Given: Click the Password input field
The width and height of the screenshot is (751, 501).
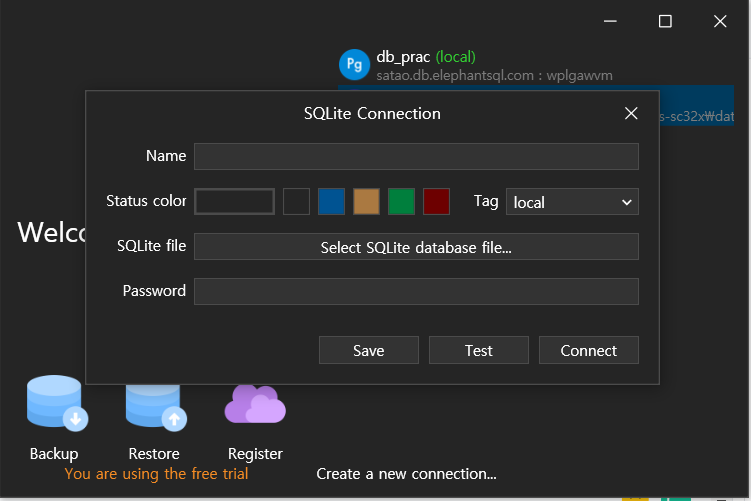Looking at the screenshot, I should click(416, 291).
